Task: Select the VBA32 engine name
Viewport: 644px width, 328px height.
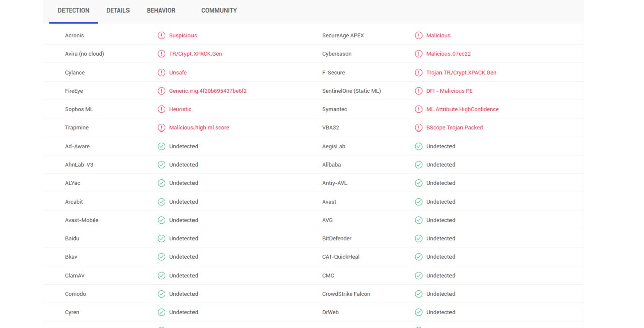Action: [x=331, y=128]
